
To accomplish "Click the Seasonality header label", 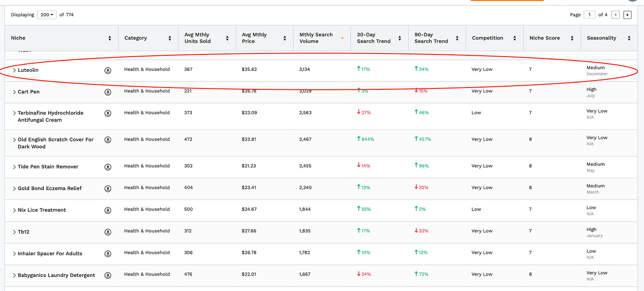I will point(602,38).
